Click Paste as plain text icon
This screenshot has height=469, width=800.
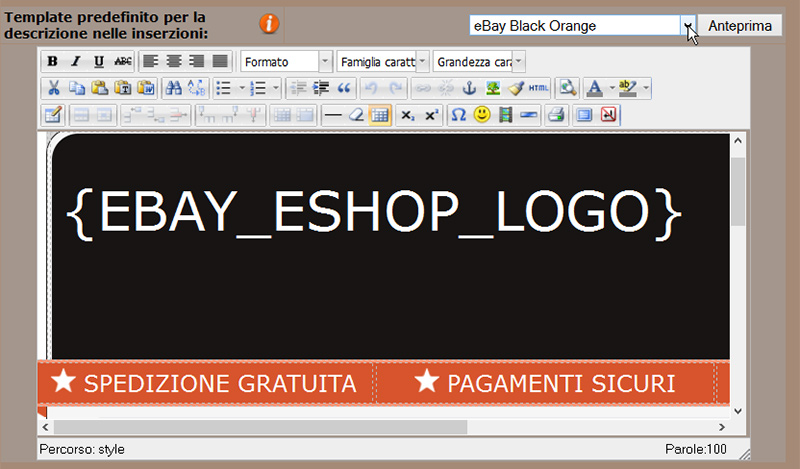click(122, 88)
